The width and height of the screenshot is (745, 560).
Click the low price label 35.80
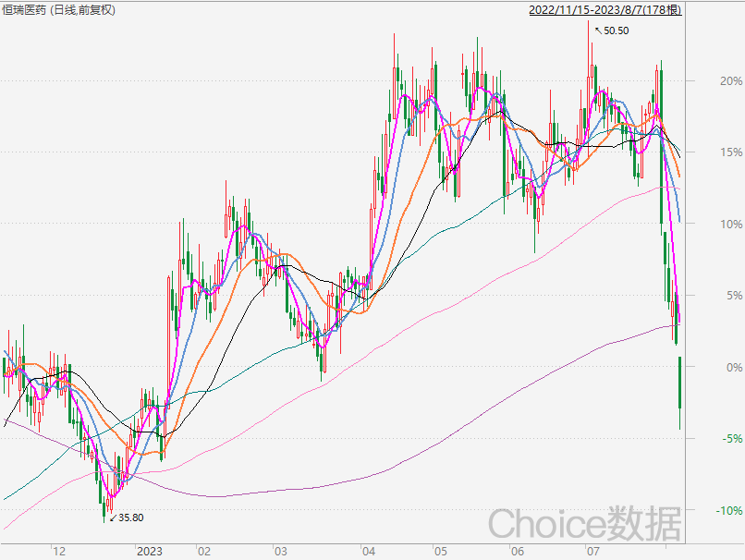point(130,517)
